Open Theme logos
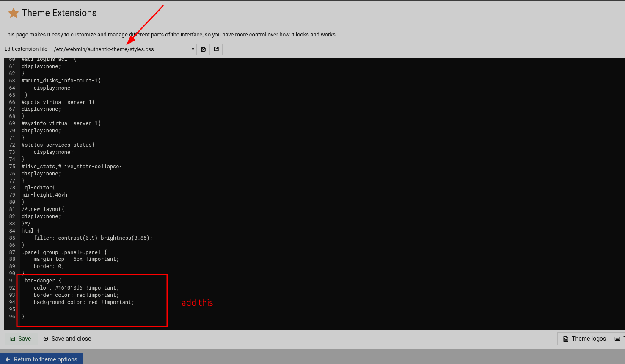Viewport: 625px width, 364px height. tap(584, 339)
